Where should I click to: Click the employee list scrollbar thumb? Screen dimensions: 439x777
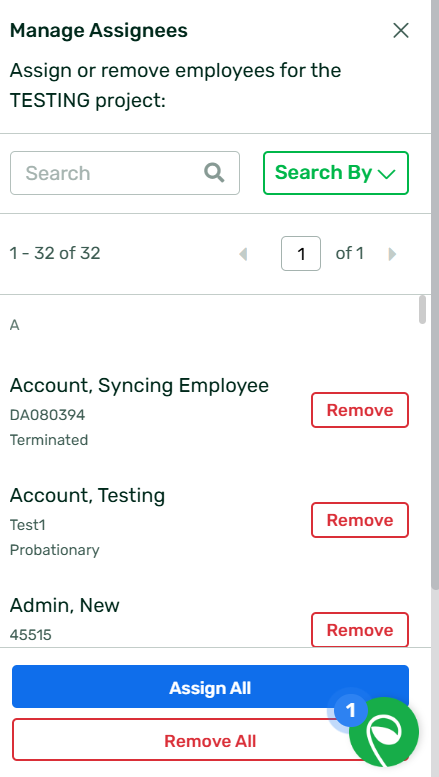coord(422,310)
